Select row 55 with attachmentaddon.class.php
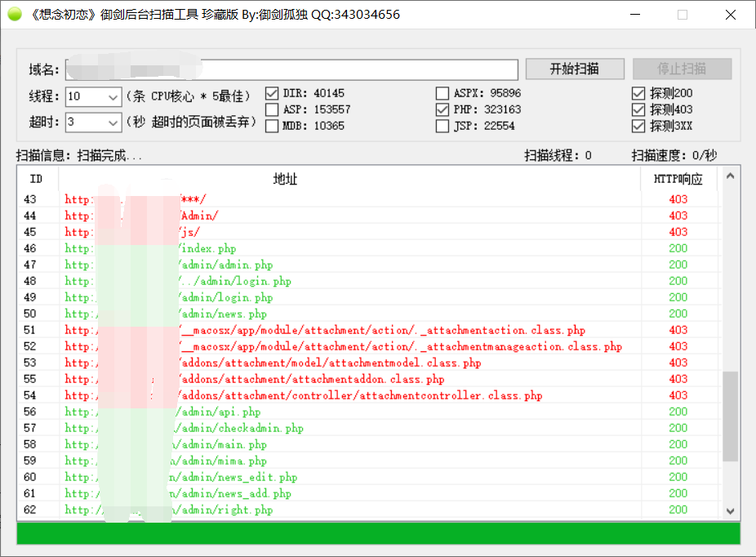 [x=369, y=380]
